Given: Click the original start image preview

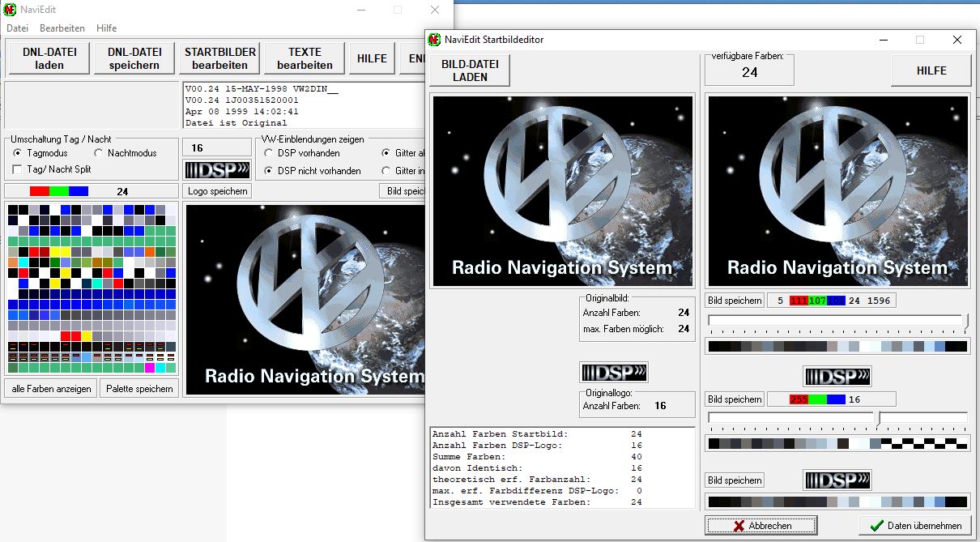Looking at the screenshot, I should tap(562, 191).
